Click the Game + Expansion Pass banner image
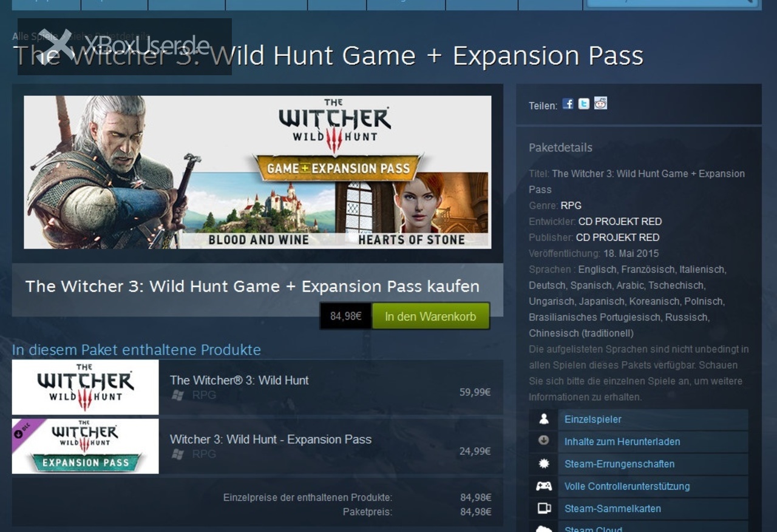777x532 pixels. coord(257,172)
